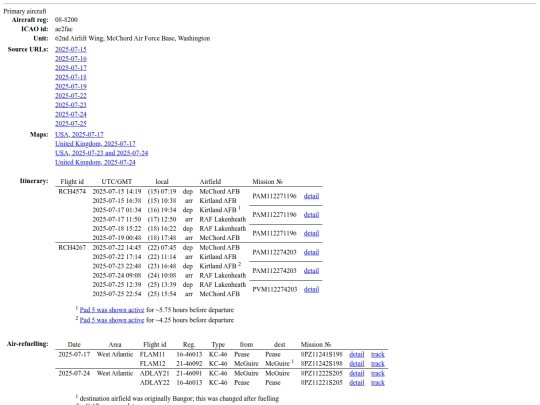Select flight id RCH4574 text
The height and width of the screenshot is (405, 540).
(72, 191)
